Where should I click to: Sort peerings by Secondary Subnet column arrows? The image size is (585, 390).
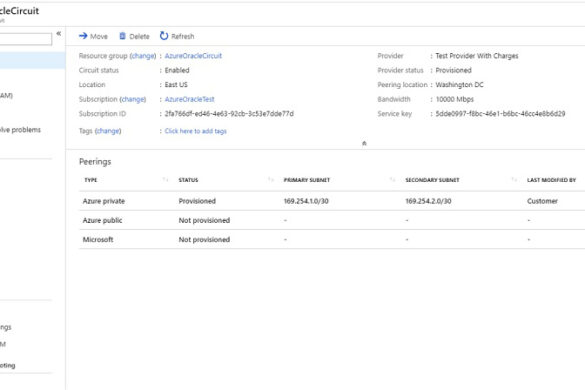pos(514,180)
